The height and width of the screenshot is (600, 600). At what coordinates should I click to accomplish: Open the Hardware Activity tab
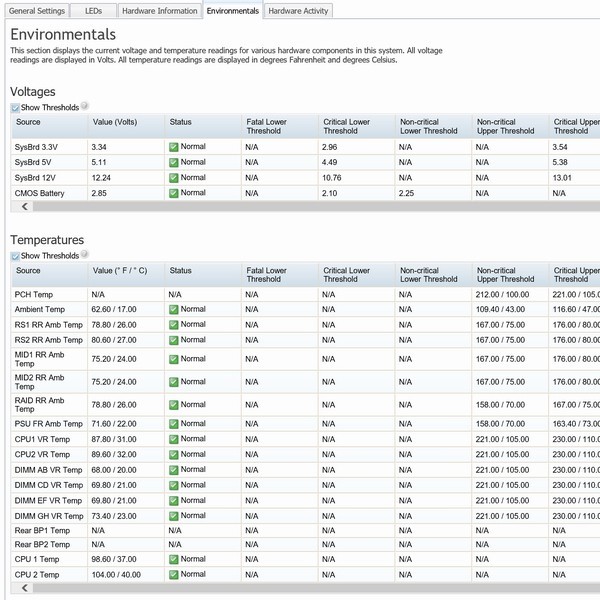click(x=298, y=11)
